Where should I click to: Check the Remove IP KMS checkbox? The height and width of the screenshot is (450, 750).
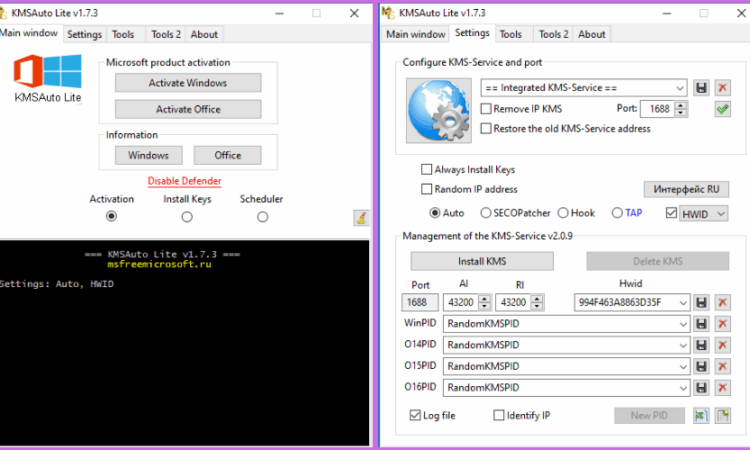point(486,109)
